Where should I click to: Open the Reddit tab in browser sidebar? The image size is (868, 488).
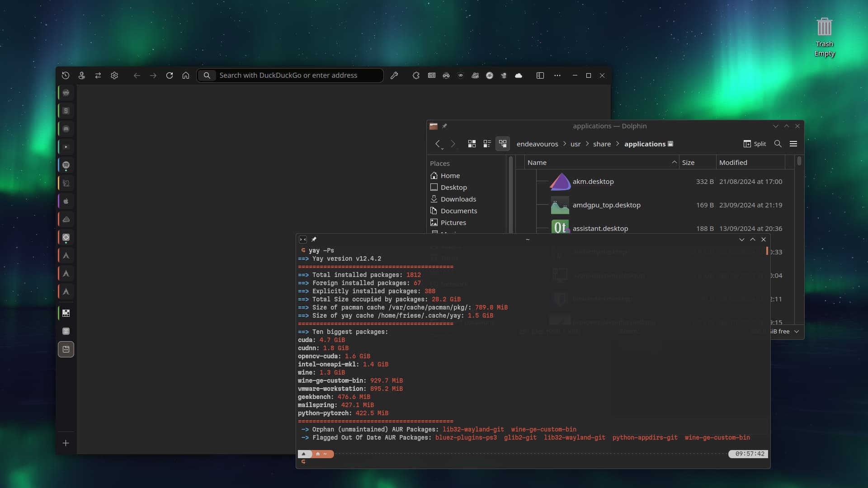(66, 93)
